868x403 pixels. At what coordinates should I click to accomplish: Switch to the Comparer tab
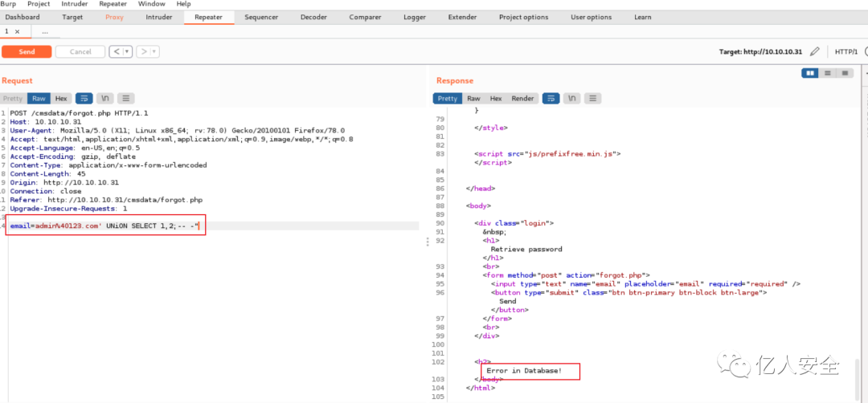coord(366,17)
